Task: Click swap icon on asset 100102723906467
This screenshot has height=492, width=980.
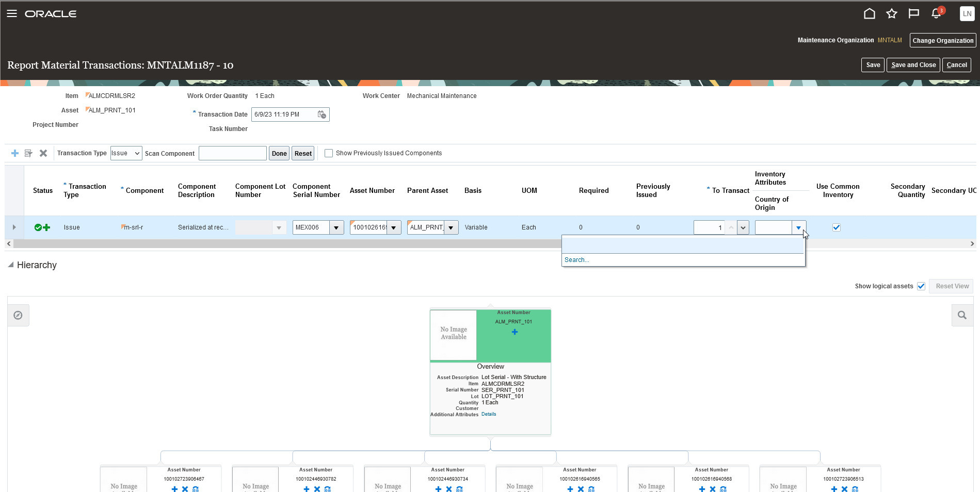Action: tap(196, 488)
